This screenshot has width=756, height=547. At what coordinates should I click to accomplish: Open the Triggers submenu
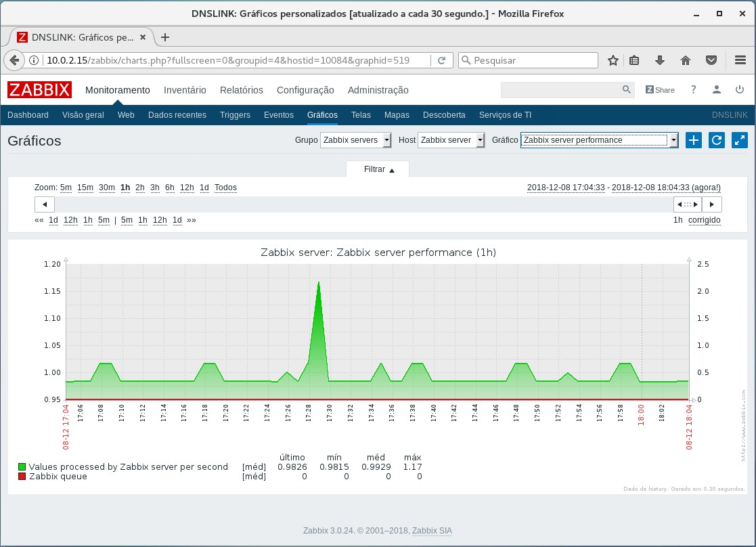click(x=235, y=115)
